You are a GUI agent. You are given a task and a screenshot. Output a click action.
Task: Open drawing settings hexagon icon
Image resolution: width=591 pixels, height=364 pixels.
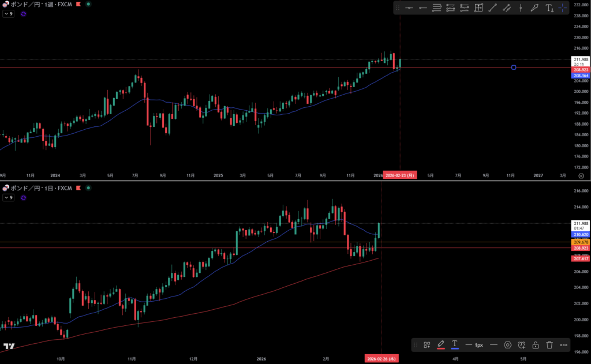[x=507, y=345]
